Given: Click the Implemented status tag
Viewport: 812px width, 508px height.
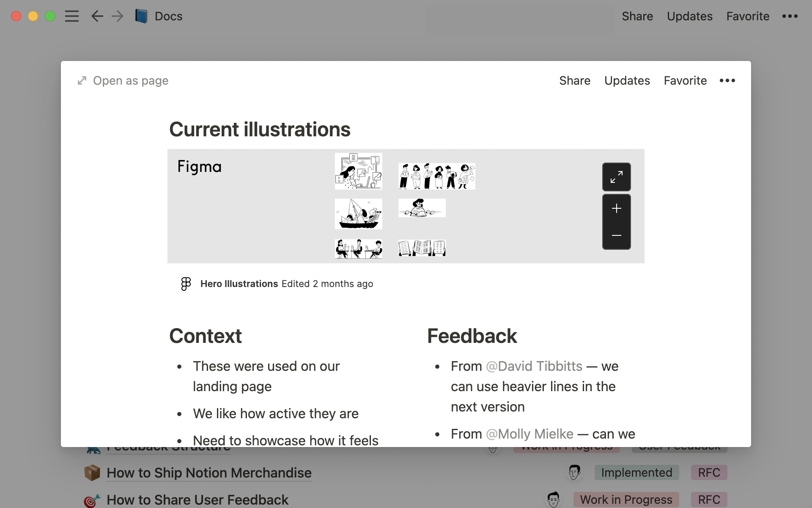Looking at the screenshot, I should (636, 472).
